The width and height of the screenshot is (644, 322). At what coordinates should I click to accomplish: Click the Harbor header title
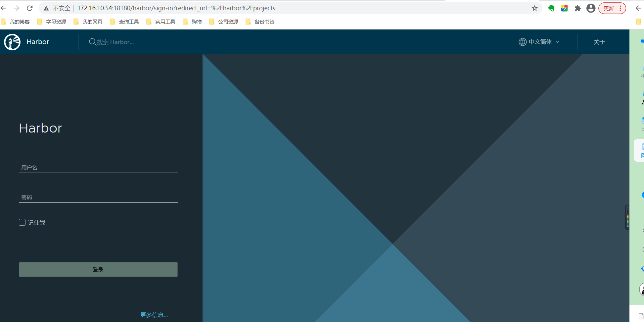38,42
